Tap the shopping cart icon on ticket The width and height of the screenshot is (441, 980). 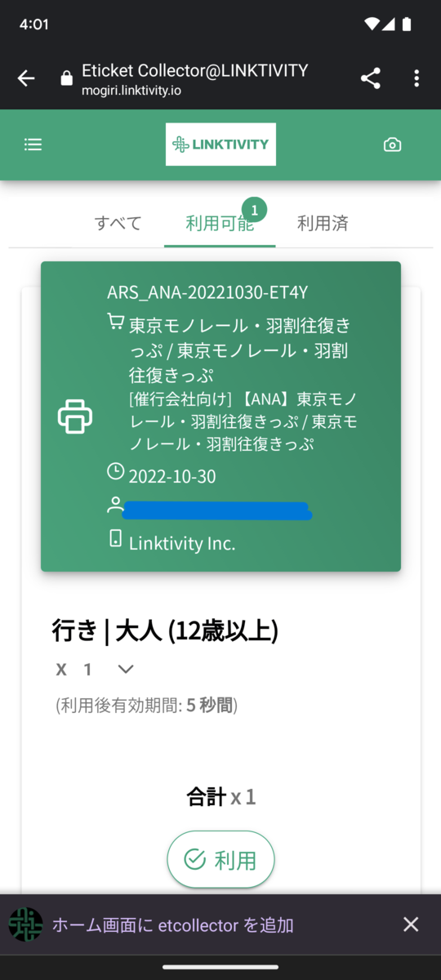click(x=116, y=322)
